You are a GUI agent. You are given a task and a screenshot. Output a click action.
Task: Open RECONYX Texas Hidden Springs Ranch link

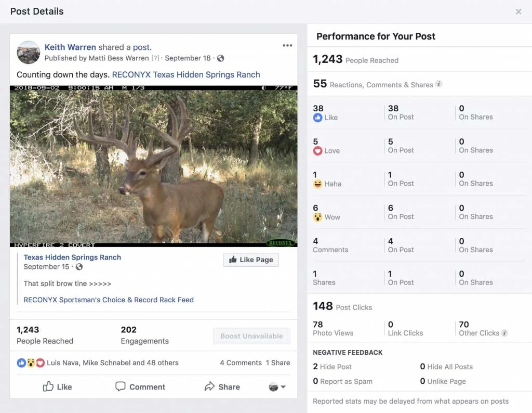pos(186,75)
